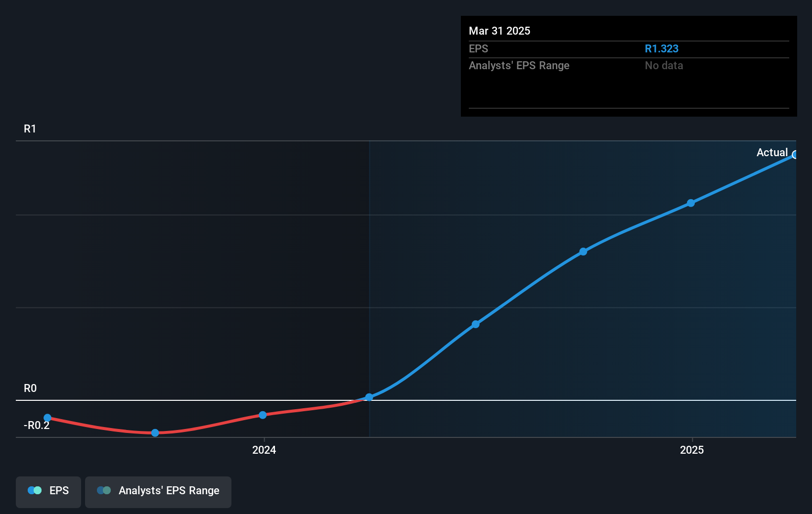
Task: Click the data point near the 2025 label
Action: coord(691,203)
